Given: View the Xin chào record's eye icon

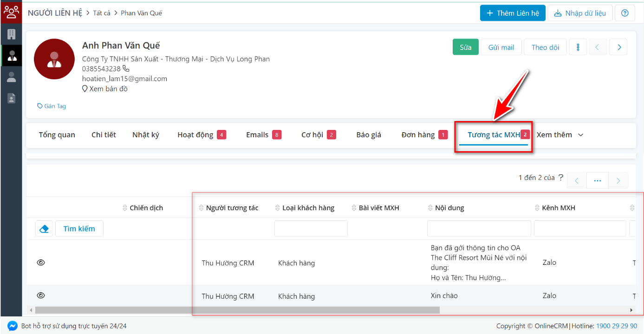Looking at the screenshot, I should point(41,295).
